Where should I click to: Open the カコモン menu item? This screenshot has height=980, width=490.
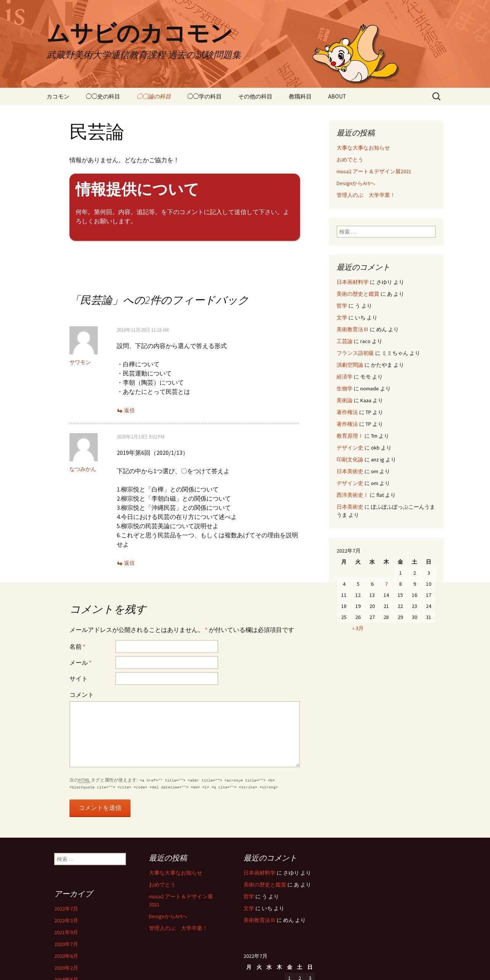(58, 97)
